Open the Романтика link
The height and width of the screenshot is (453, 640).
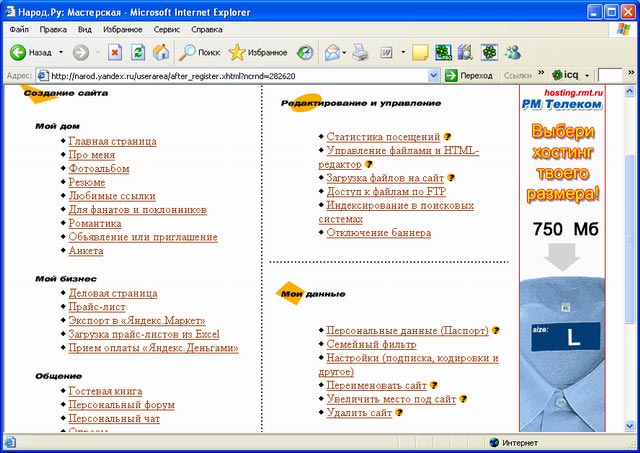point(95,223)
